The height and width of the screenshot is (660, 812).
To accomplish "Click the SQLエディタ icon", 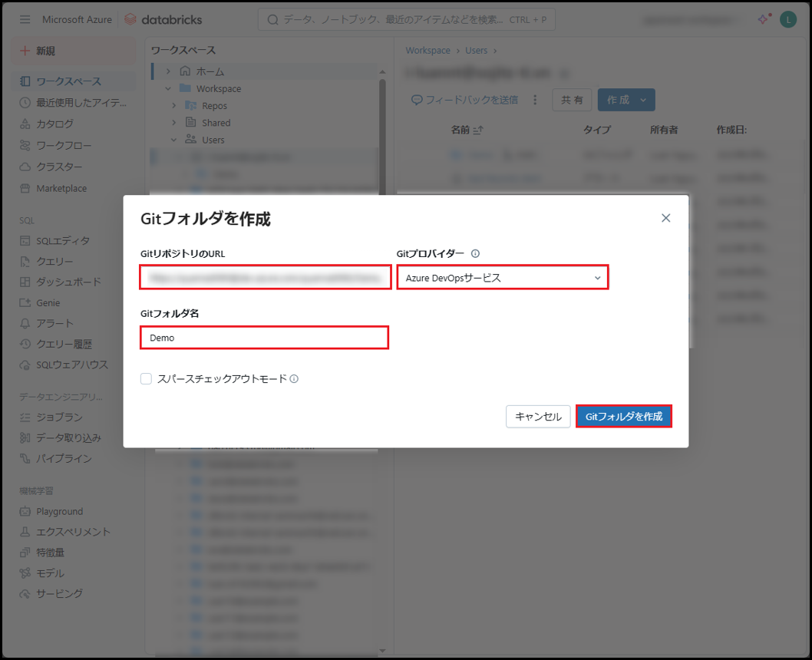I will pos(25,241).
